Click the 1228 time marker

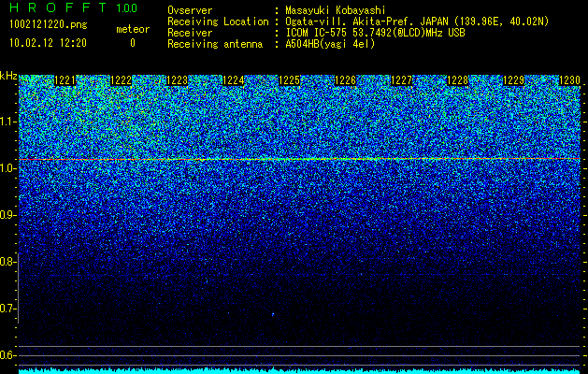(458, 80)
